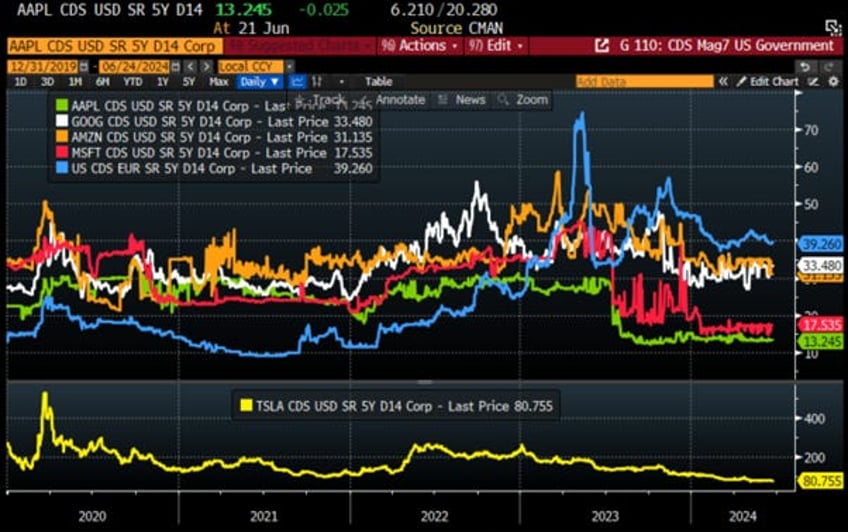Click the 2022 year axis label
Image resolution: width=848 pixels, height=532 pixels.
pos(434,516)
